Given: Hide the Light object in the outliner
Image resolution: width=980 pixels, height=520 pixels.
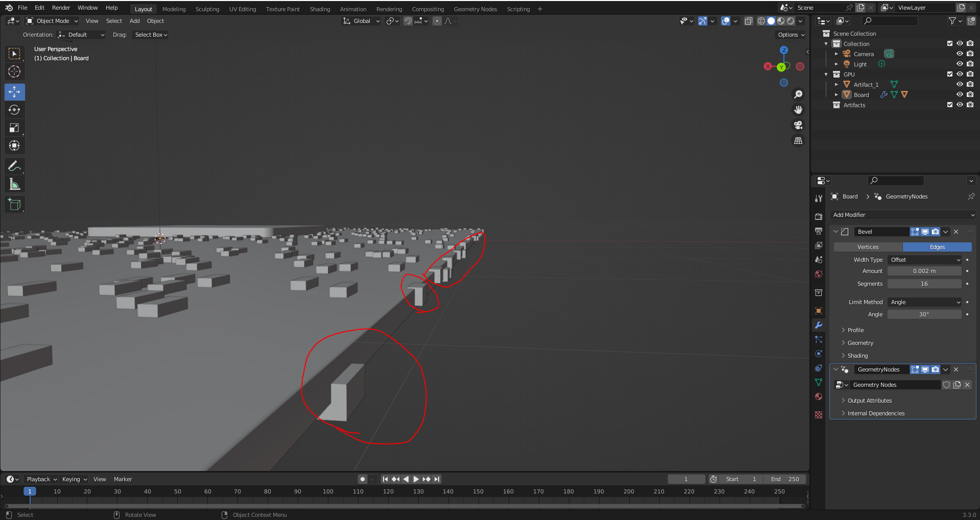Looking at the screenshot, I should click(960, 64).
